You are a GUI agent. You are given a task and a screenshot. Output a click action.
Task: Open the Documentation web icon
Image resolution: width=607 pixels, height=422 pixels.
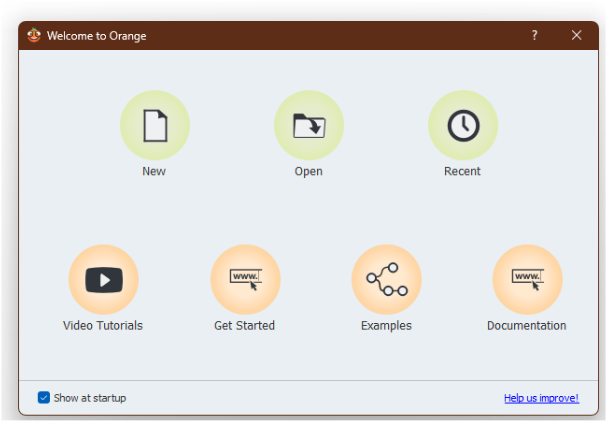pos(527,279)
